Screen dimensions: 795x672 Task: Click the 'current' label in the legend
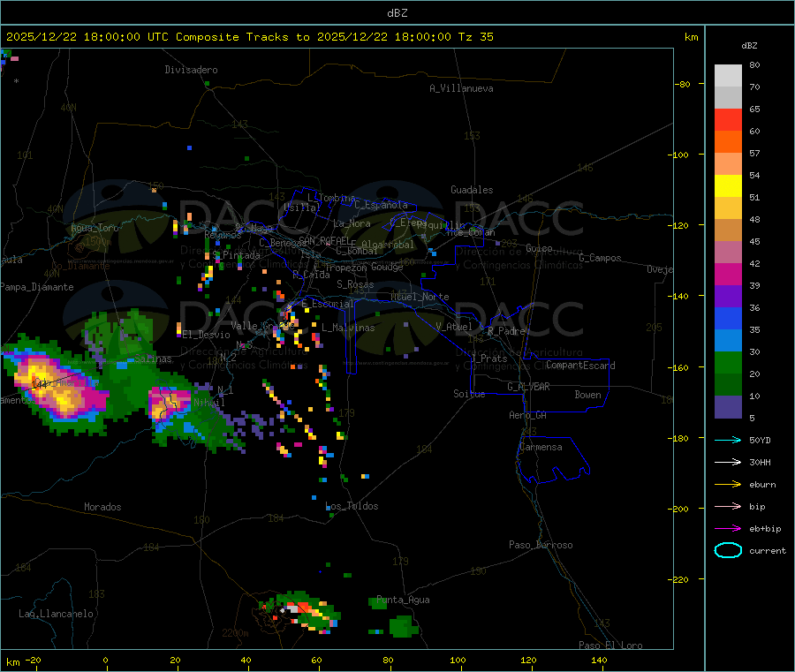pyautogui.click(x=768, y=551)
